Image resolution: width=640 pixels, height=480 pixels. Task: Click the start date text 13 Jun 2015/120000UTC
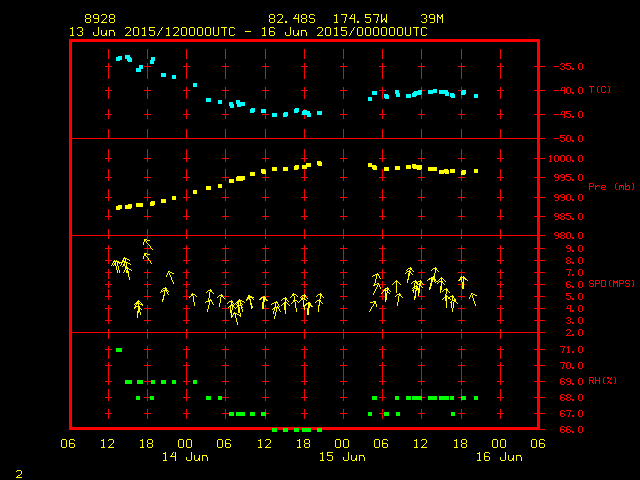click(x=152, y=32)
